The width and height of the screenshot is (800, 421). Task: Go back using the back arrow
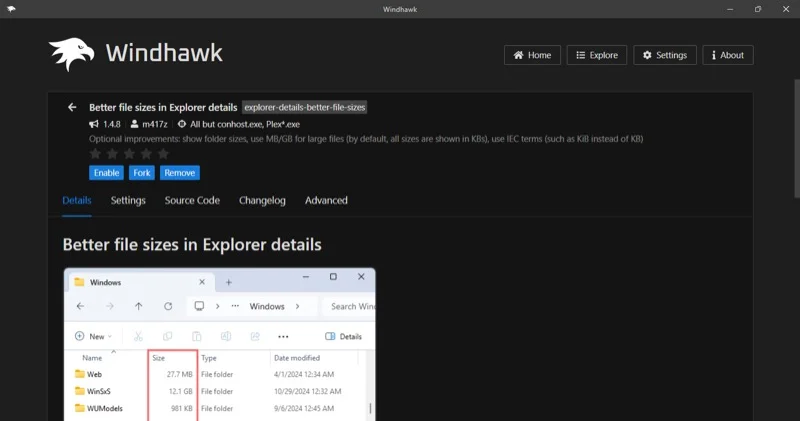coord(72,107)
